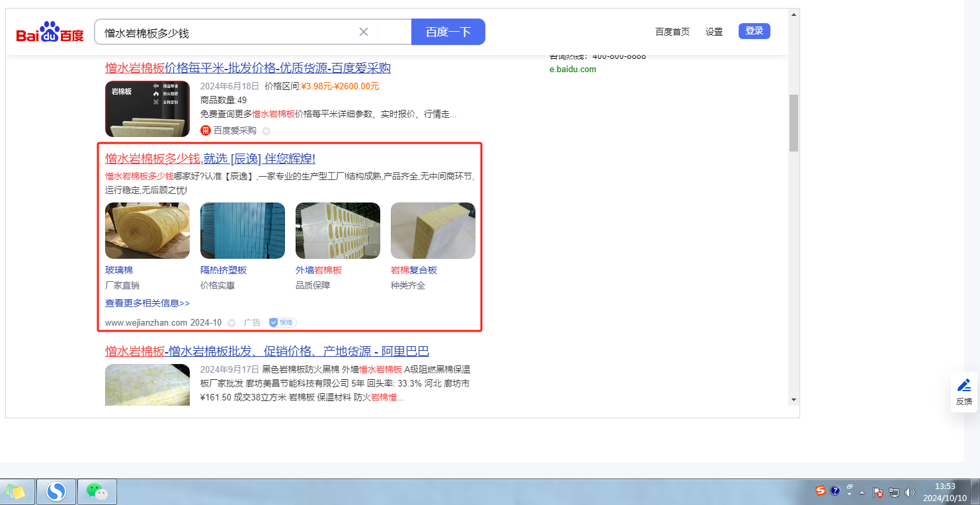The width and height of the screenshot is (980, 505).
Task: Click the 外墙岩棉板 product thumbnail
Action: click(338, 230)
